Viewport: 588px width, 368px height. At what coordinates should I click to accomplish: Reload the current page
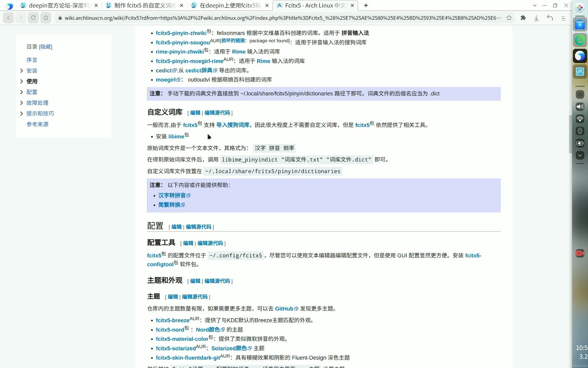tap(33, 18)
